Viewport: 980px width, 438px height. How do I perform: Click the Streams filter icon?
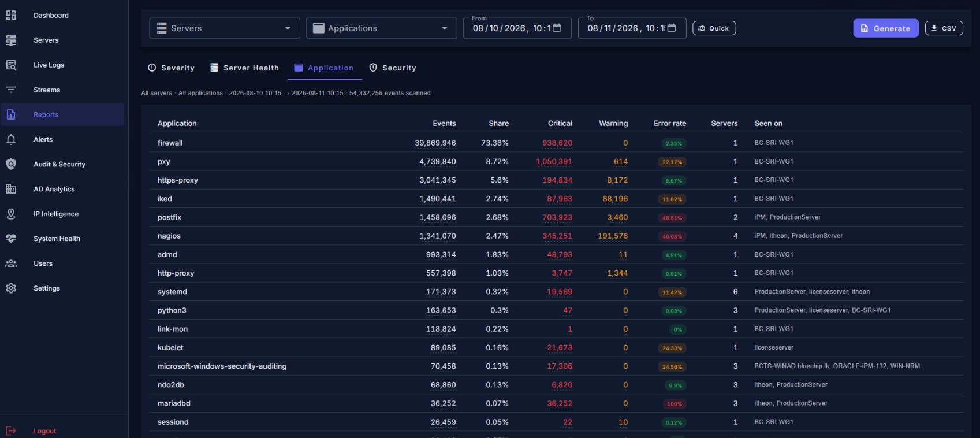click(x=11, y=90)
